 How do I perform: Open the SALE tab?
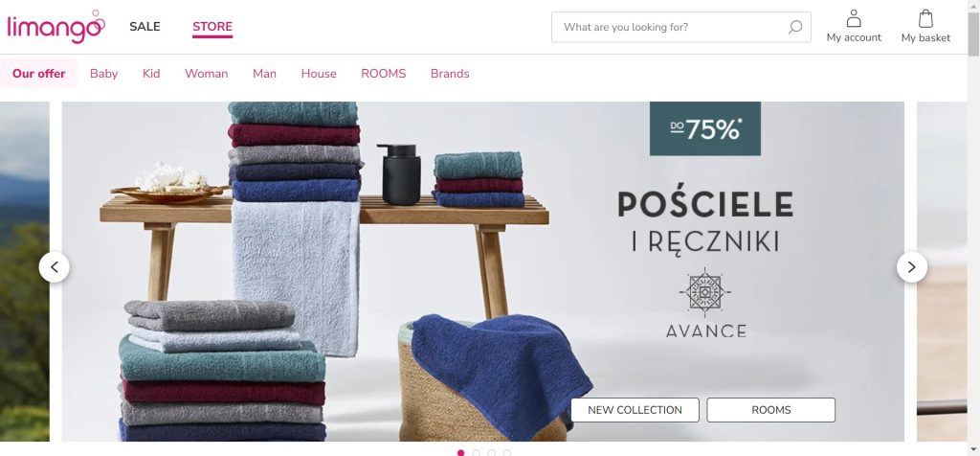[x=145, y=26]
